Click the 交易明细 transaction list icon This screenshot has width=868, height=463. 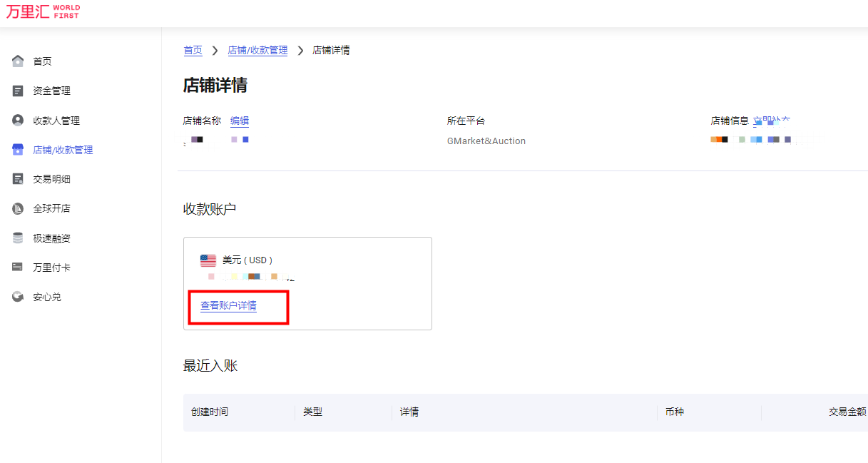(x=18, y=178)
